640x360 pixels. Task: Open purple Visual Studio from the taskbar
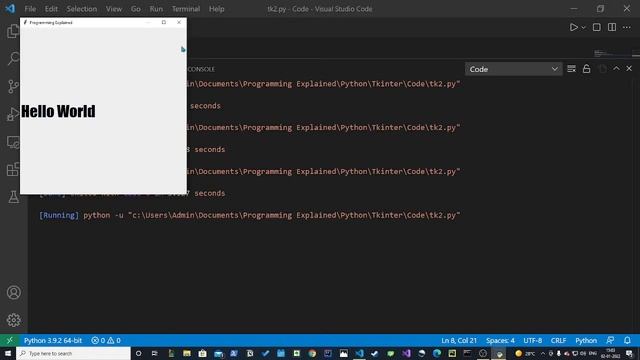(x=406, y=353)
